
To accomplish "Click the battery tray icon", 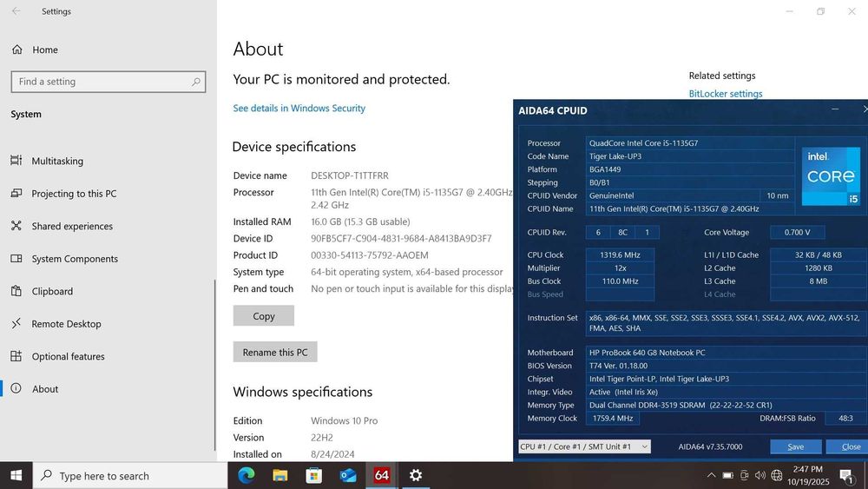I will point(728,475).
